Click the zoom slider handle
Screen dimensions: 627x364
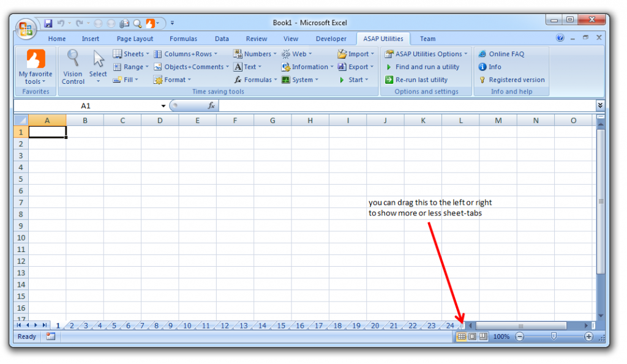554,337
